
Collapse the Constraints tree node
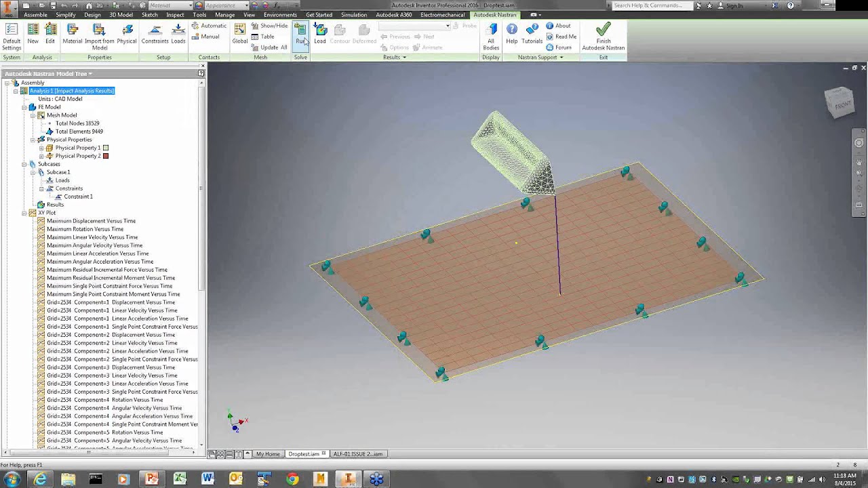(x=41, y=188)
